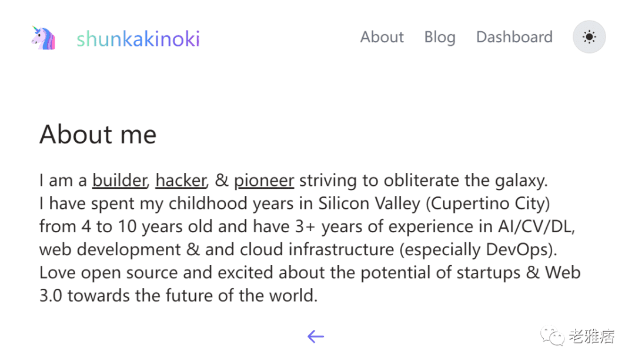Open the shunkakinoki site title link

[x=138, y=39]
